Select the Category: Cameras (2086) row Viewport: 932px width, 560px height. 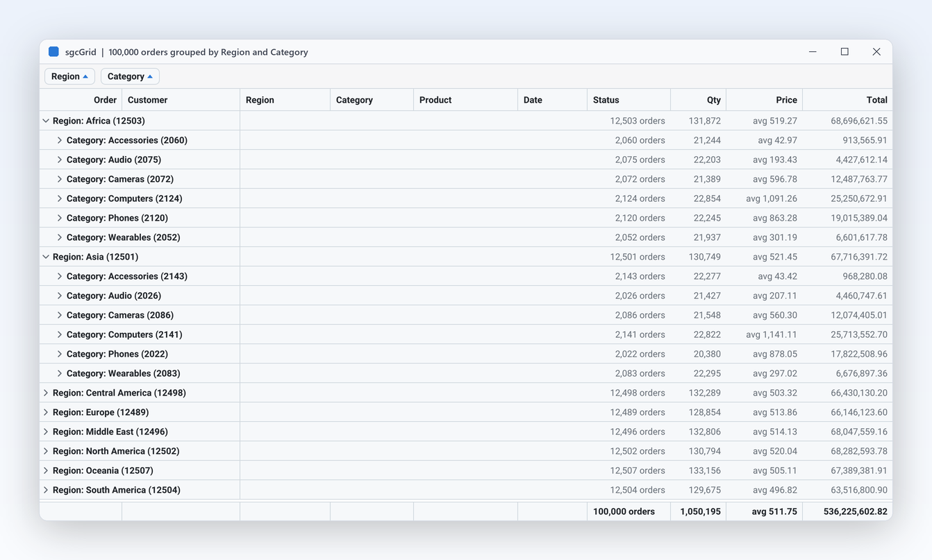tap(466, 315)
